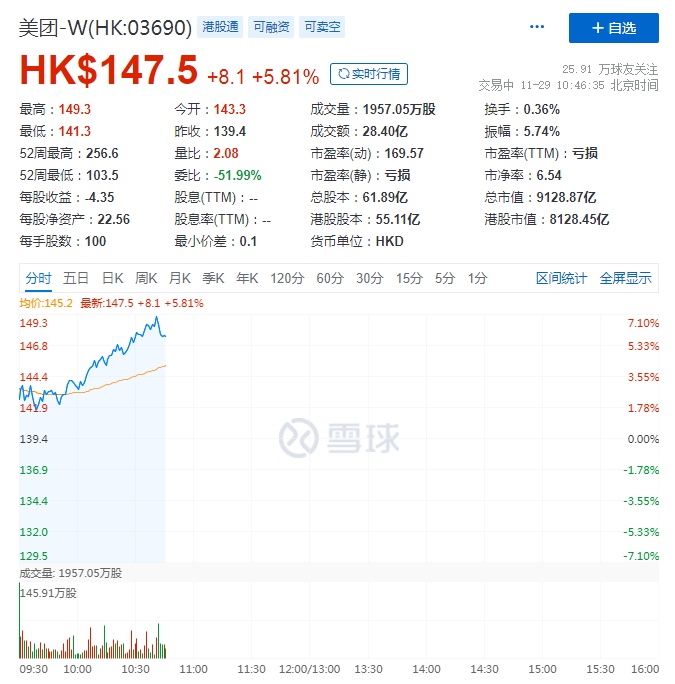The image size is (675, 684).
Task: Open the 年K chart tab
Action: (x=247, y=278)
